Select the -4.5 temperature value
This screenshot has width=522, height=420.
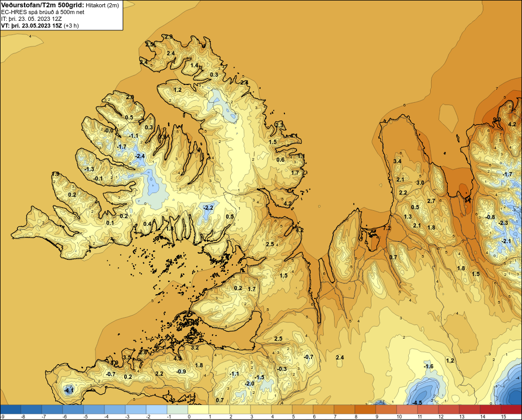click(x=417, y=403)
